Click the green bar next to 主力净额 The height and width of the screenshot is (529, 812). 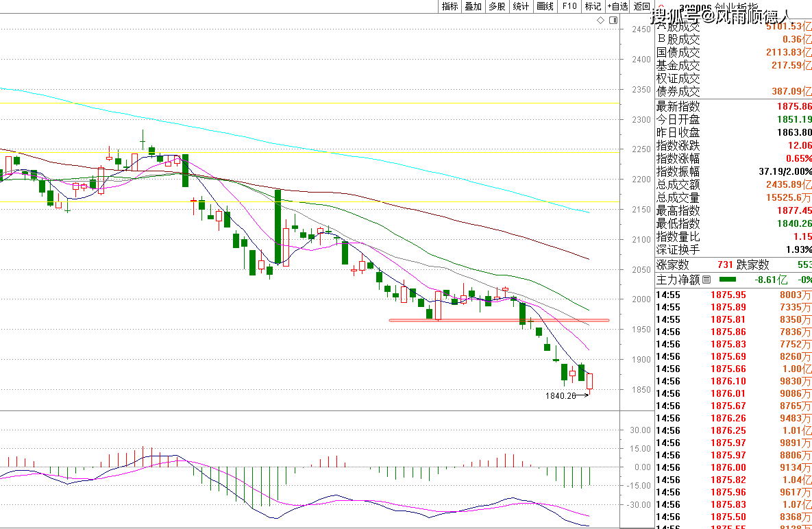pyautogui.click(x=727, y=280)
